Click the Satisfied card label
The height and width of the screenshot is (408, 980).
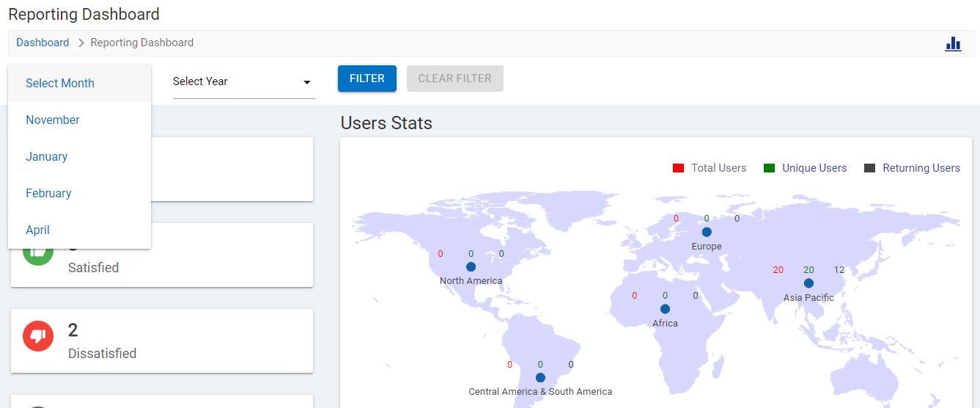(93, 268)
